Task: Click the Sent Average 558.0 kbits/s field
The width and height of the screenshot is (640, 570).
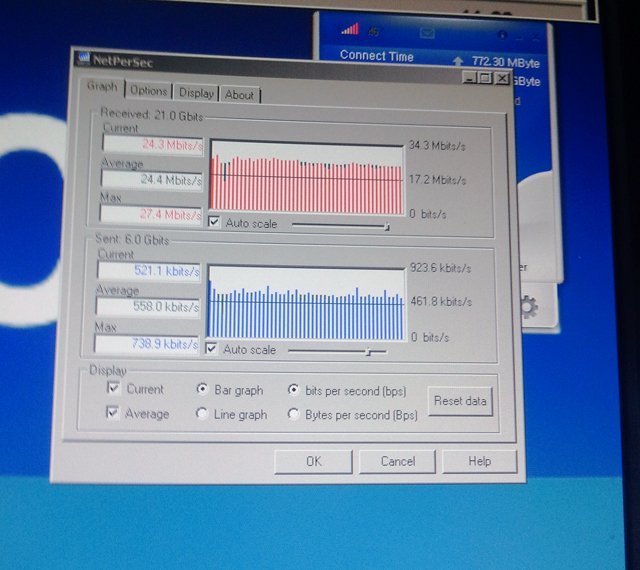Action: (148, 306)
